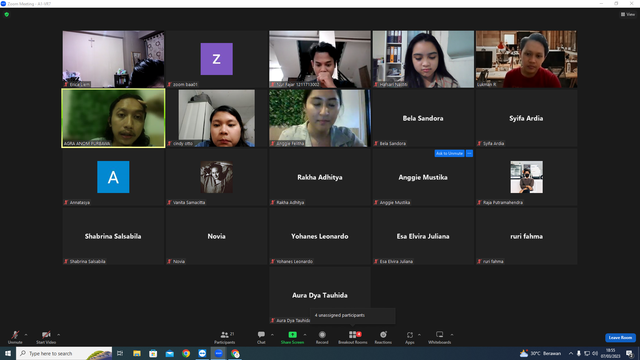Open the Participants panel
This screenshot has width=640, height=360.
(x=225, y=337)
